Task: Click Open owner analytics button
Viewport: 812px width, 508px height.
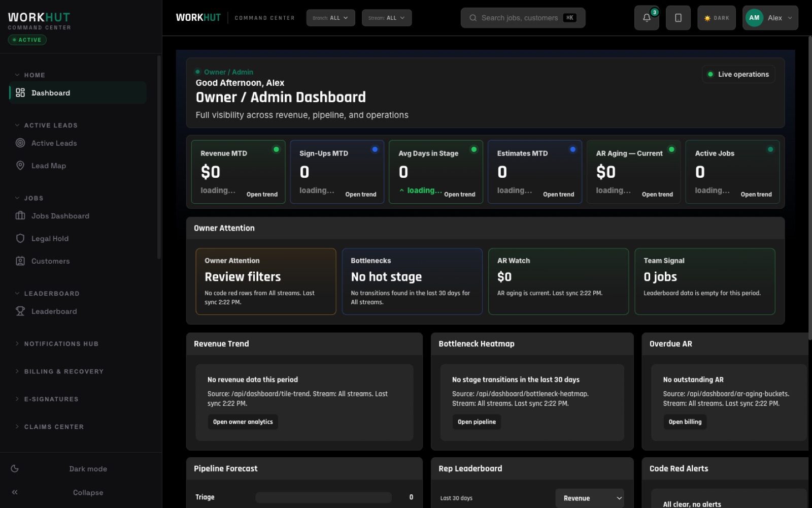Action: [243, 422]
